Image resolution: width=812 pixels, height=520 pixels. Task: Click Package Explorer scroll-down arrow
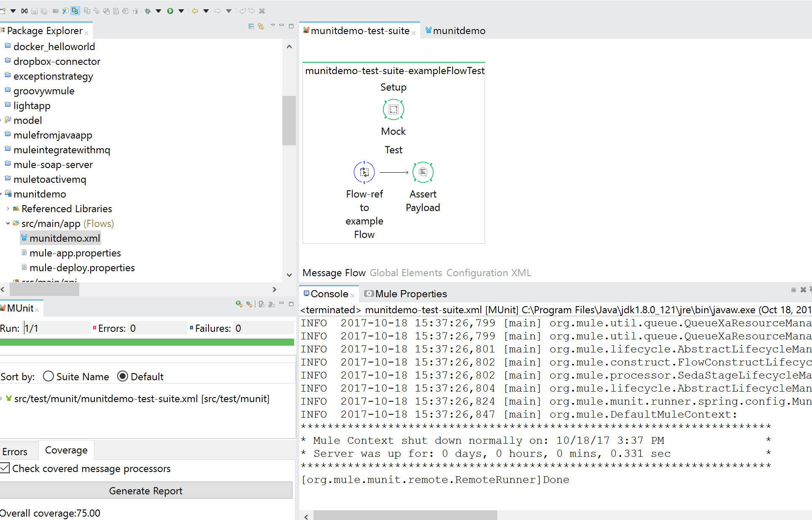pyautogui.click(x=289, y=275)
